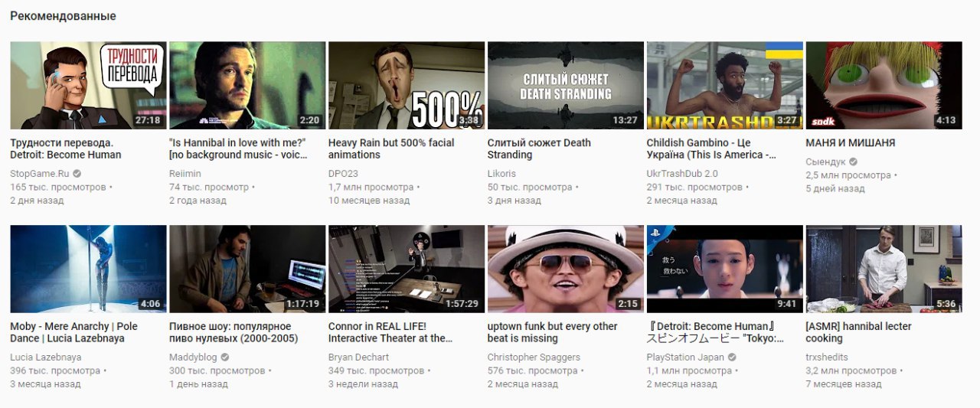Click the uptown funk but every other title

(553, 332)
